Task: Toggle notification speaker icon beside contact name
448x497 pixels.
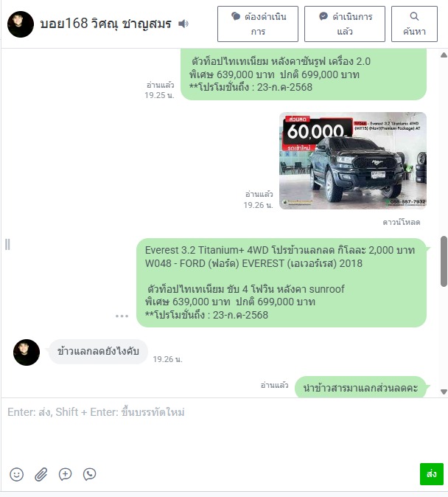Action: 183,24
